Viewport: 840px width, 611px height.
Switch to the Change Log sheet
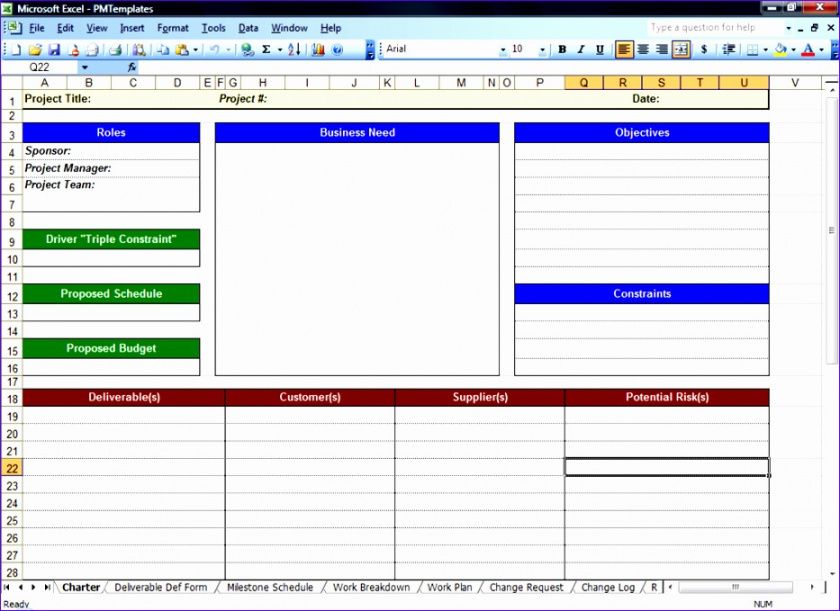(x=608, y=587)
